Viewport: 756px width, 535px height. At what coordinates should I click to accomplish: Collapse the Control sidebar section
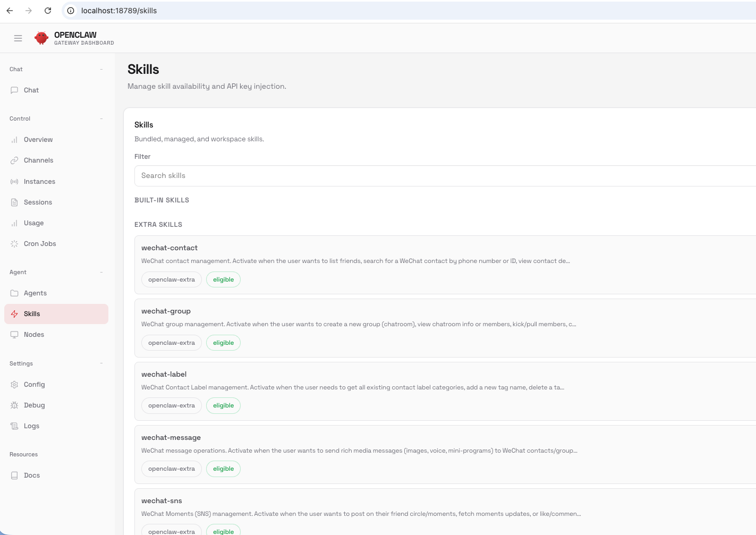[x=101, y=118]
